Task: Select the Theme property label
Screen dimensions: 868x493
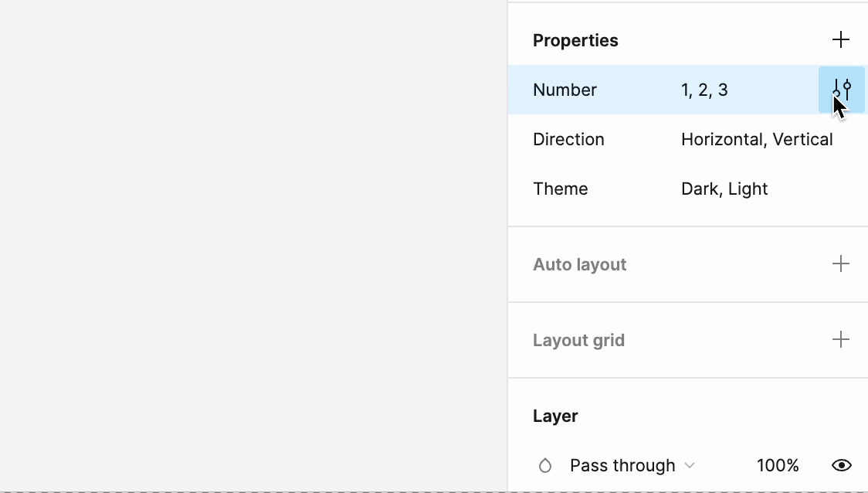Action: coord(560,189)
